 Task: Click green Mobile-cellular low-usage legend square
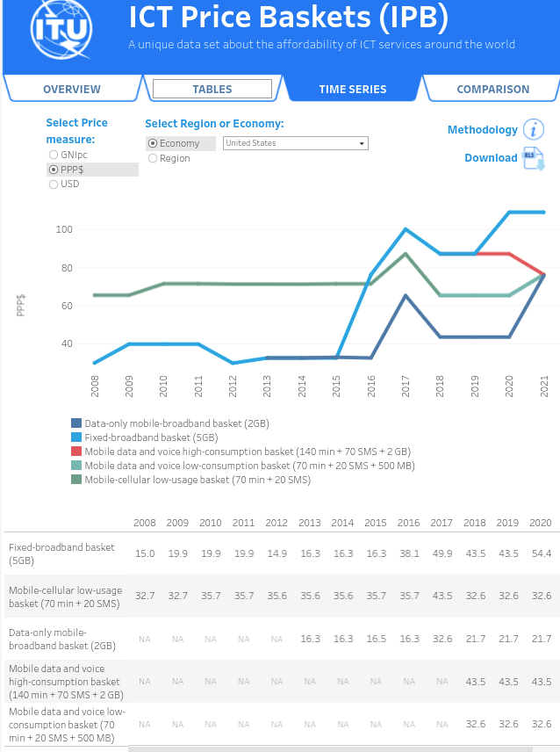coord(76,479)
